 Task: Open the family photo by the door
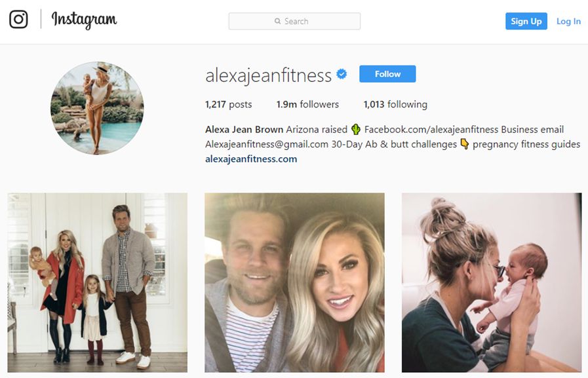click(x=98, y=282)
